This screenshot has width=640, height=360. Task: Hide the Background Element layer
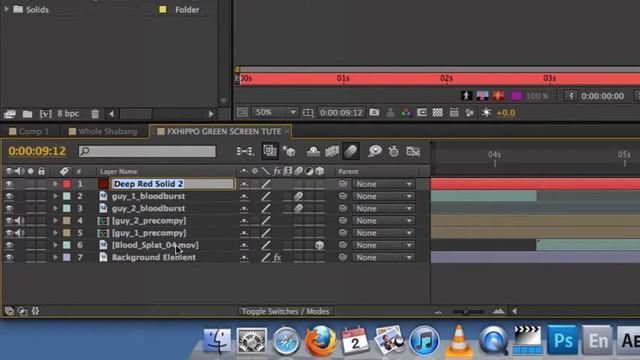coord(9,258)
